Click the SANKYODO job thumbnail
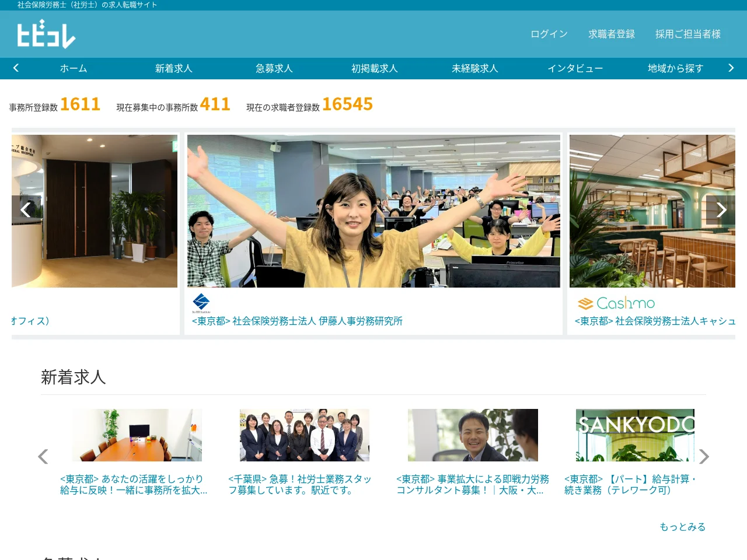747x560 pixels. (x=635, y=435)
